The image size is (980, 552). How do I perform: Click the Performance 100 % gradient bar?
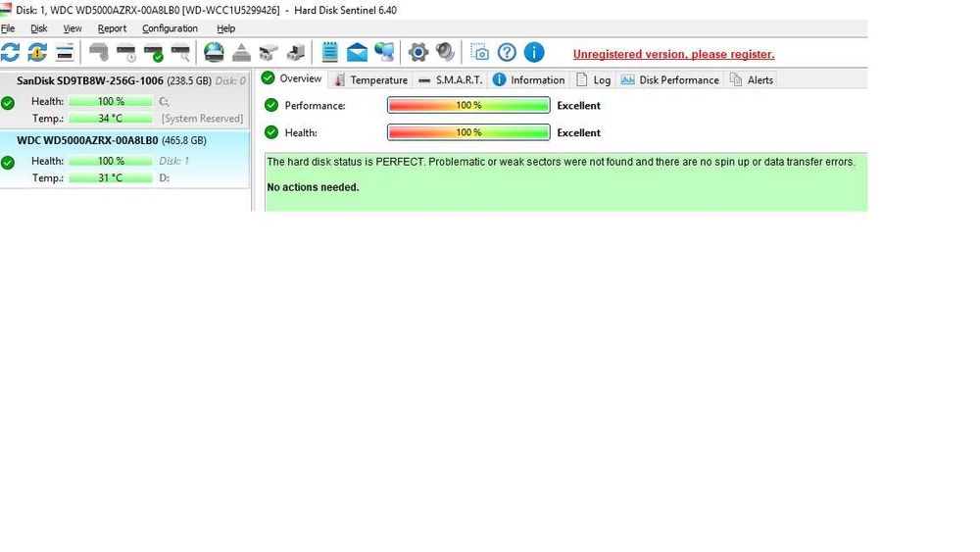click(x=468, y=105)
